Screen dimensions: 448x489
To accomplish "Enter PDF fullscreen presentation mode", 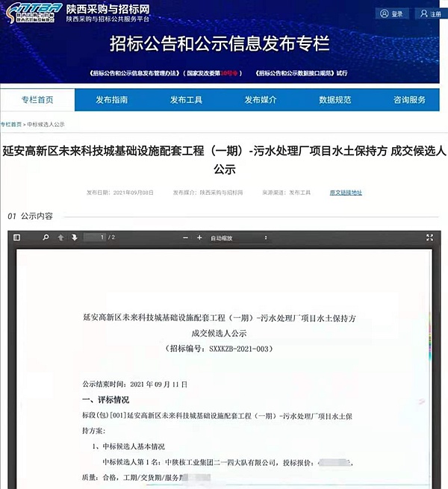I will [429, 237].
